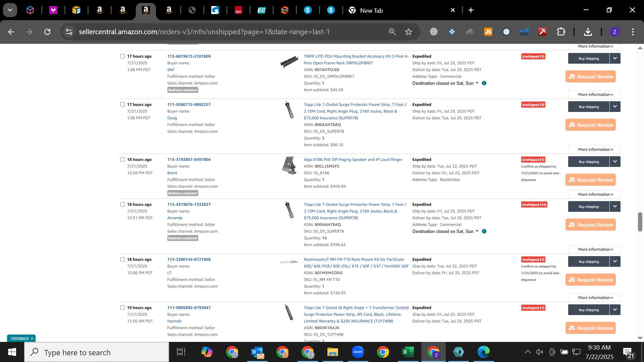Screen dimensions: 644x362
Task: Open order number 113-3192807-8497004
Action: [x=189, y=160]
